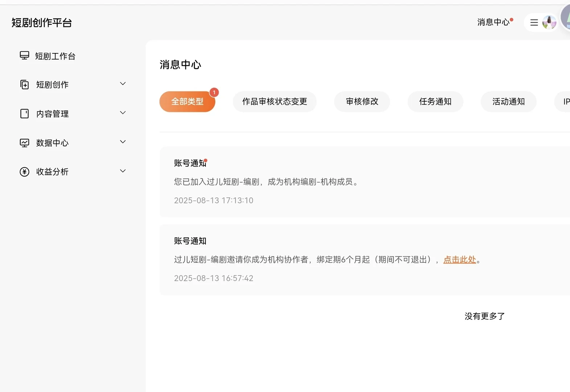The image size is (570, 392).
Task: Click the 账号通知 title with unread dot
Action: point(190,163)
